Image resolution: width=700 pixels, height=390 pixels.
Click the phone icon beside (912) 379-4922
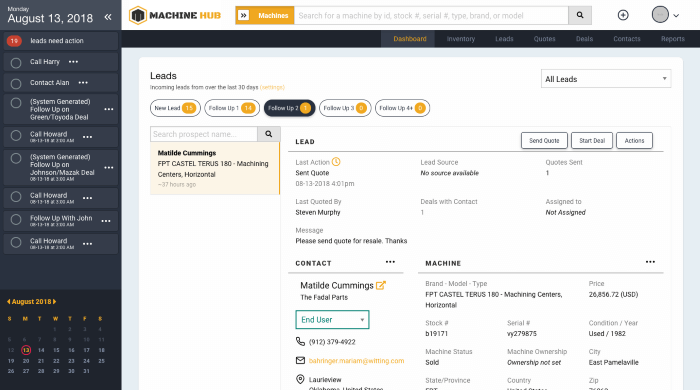300,341
